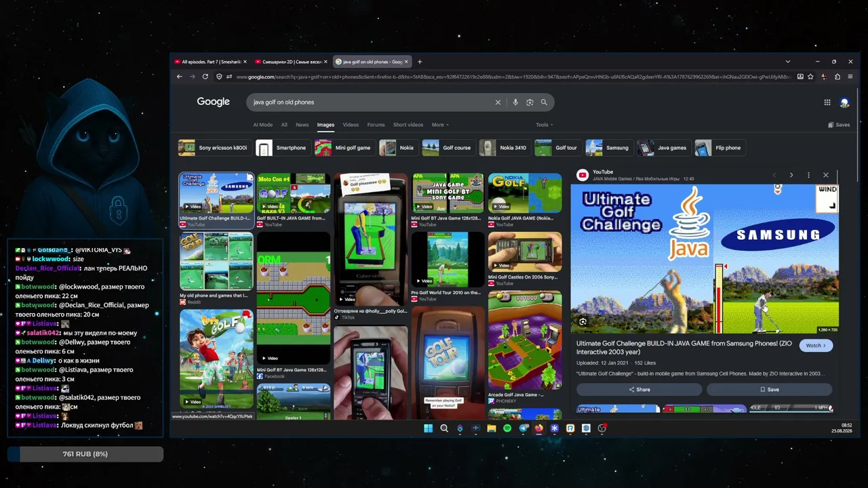Open Telegram from the taskbar
The height and width of the screenshot is (488, 868).
tap(524, 428)
